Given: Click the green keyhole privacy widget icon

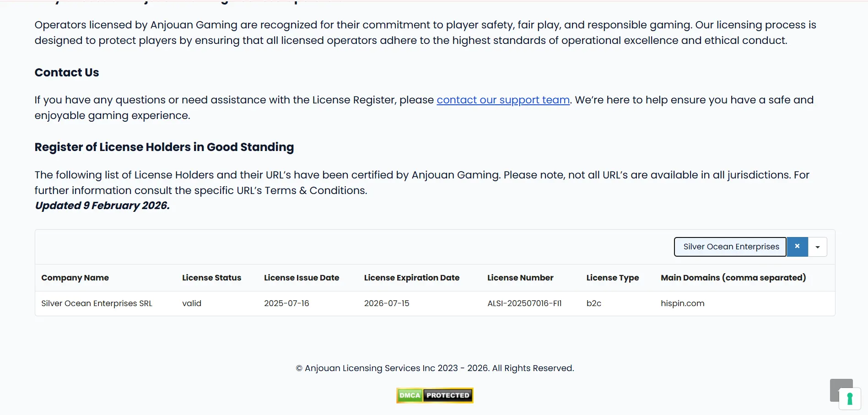Looking at the screenshot, I should [x=849, y=399].
